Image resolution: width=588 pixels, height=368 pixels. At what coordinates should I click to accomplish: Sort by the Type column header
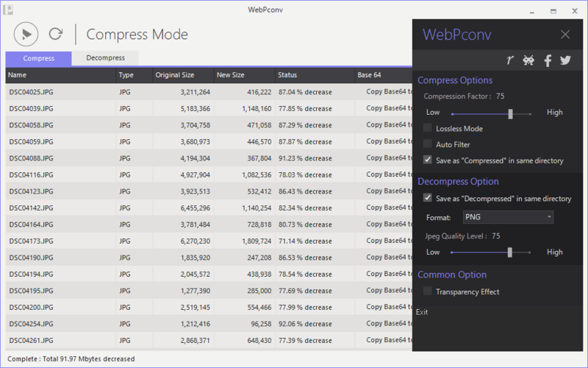(135, 75)
